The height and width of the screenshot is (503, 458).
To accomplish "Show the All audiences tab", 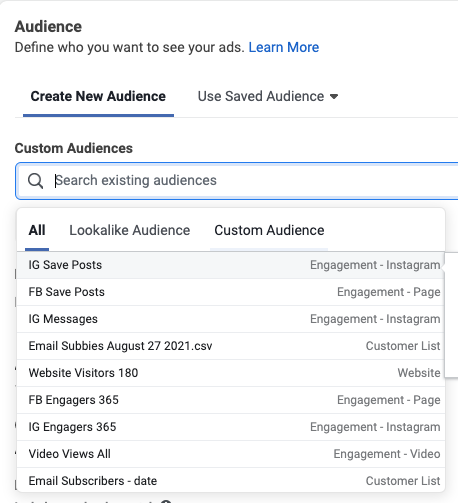I will click(37, 230).
